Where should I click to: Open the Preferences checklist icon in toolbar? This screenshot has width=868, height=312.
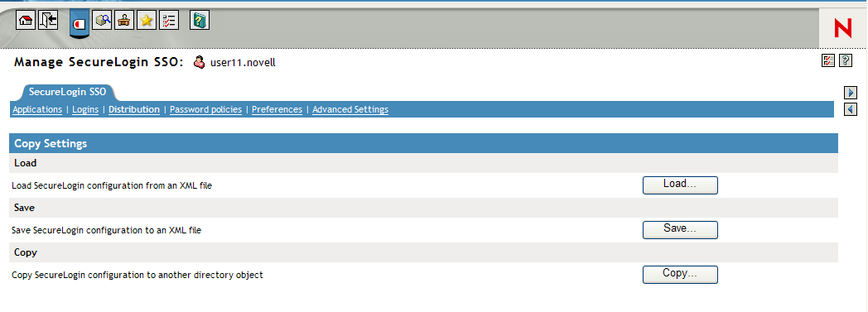[x=168, y=21]
